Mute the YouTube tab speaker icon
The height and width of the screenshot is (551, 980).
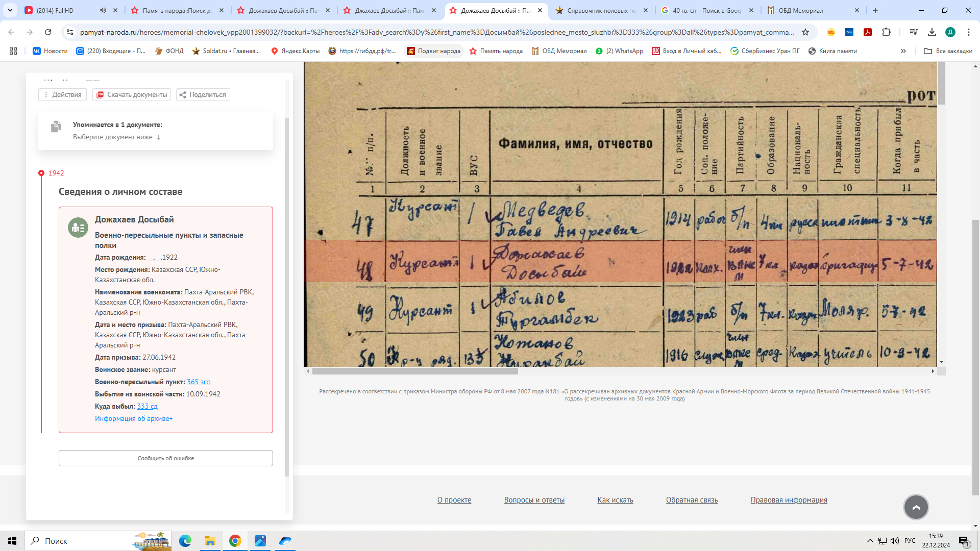click(103, 10)
